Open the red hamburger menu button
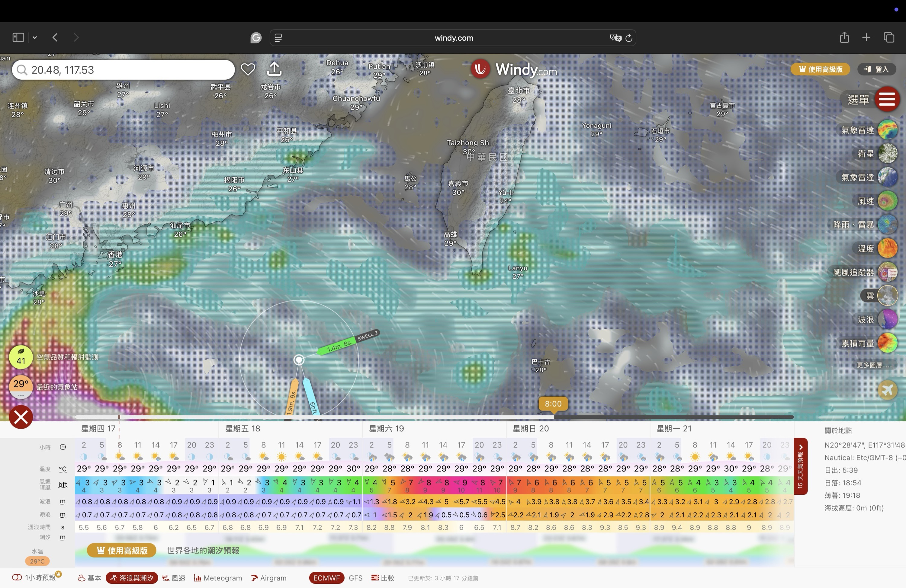The width and height of the screenshot is (906, 588). 887,99
